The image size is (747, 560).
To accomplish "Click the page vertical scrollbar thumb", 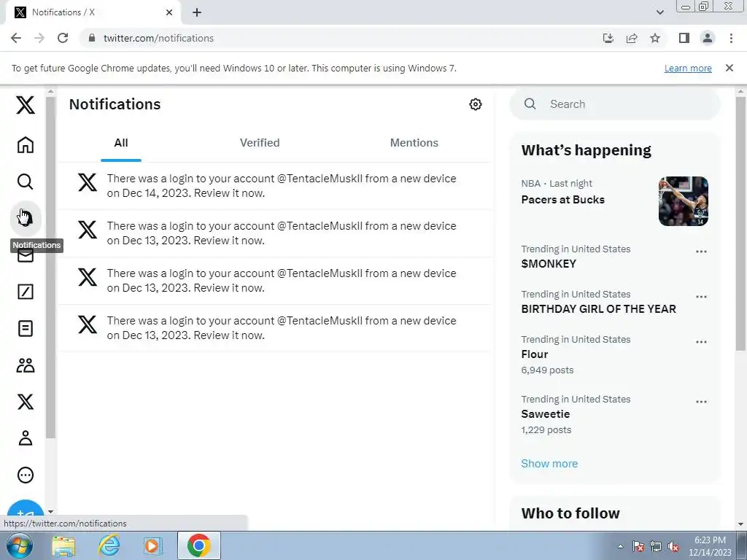I will (x=741, y=224).
